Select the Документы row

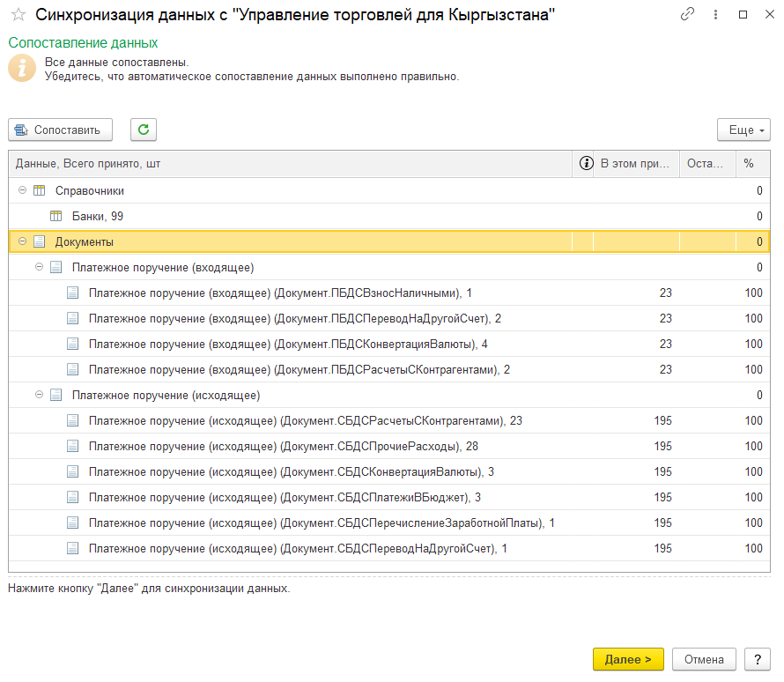coord(389,241)
